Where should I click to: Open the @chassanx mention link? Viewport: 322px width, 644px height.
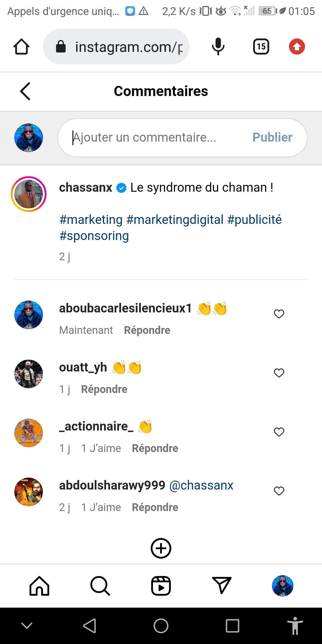201,485
